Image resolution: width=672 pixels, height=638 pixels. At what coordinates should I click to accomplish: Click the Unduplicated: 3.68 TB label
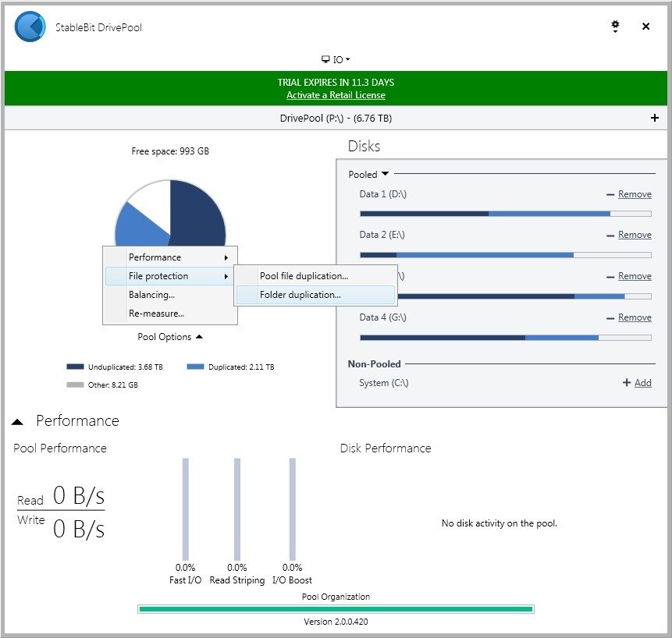point(125,367)
